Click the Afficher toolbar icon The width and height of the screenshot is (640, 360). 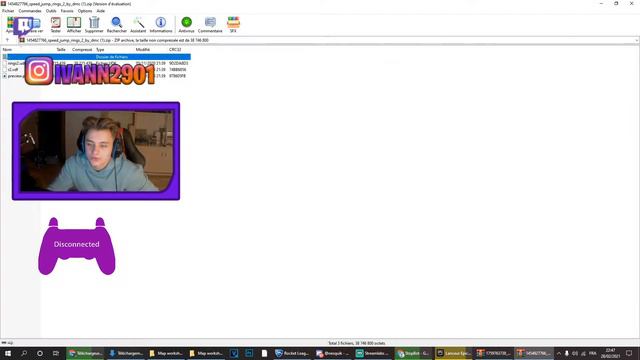pos(74,25)
